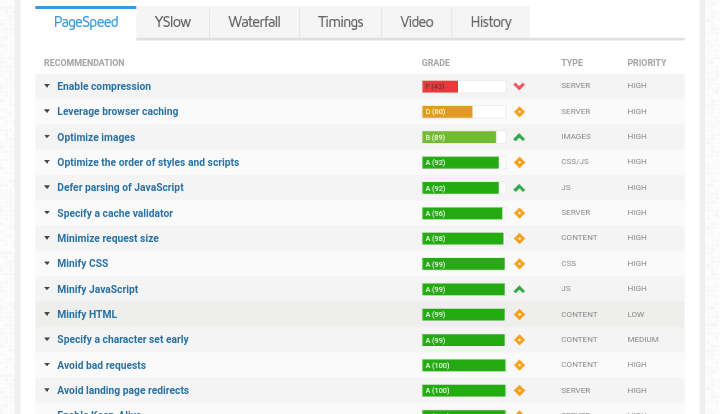Open the Optimize images recommendation
Screen dimensions: 720x414
96,137
